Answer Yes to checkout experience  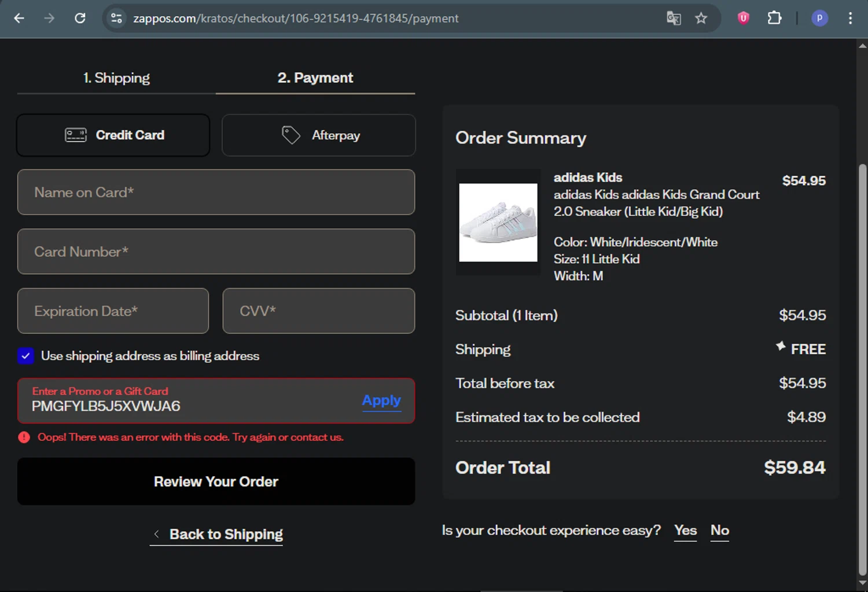685,530
